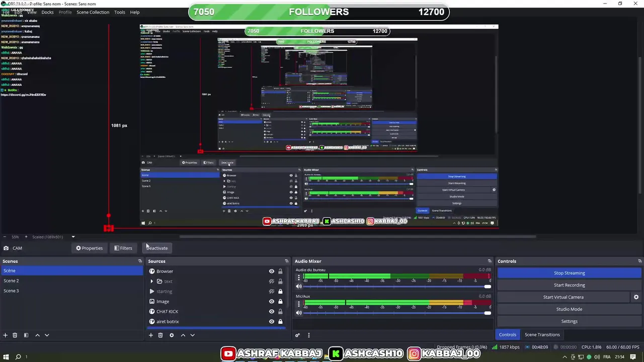Click Image source picture icon
The width and height of the screenshot is (644, 362).
click(x=152, y=302)
